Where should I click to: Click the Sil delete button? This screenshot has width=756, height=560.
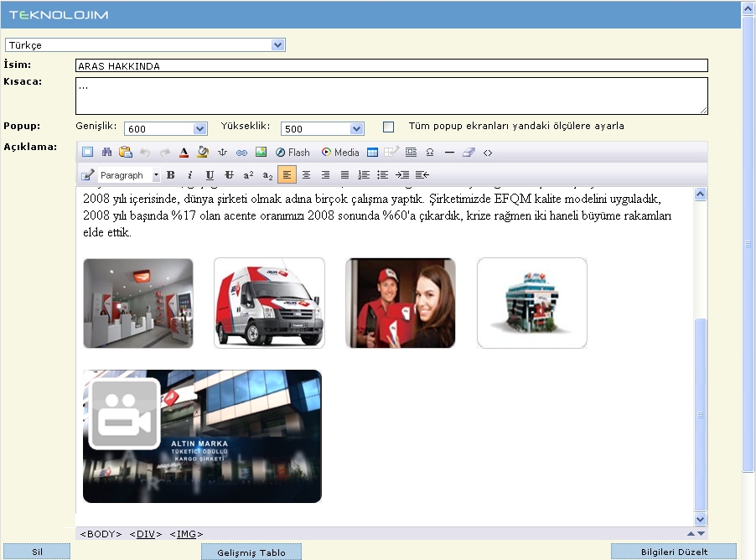click(37, 552)
